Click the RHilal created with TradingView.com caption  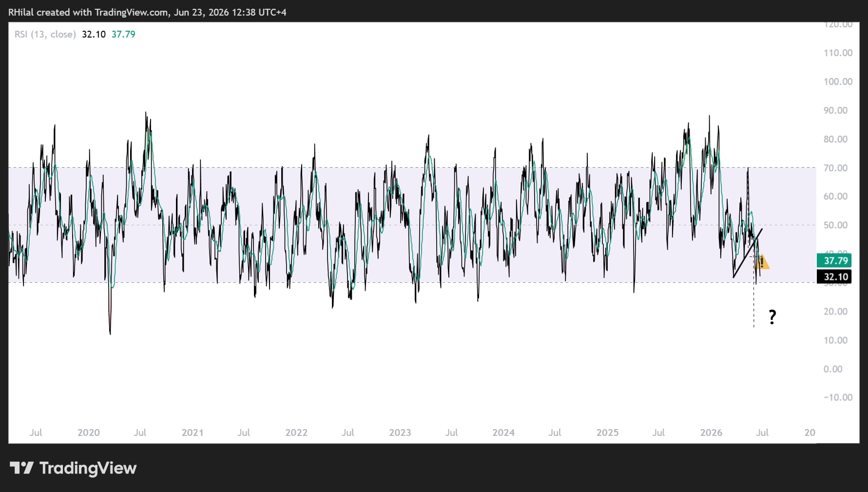(147, 12)
